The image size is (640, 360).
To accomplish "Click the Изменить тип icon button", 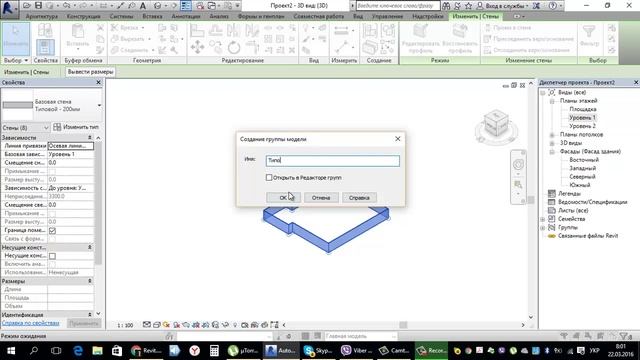I will (x=76, y=127).
